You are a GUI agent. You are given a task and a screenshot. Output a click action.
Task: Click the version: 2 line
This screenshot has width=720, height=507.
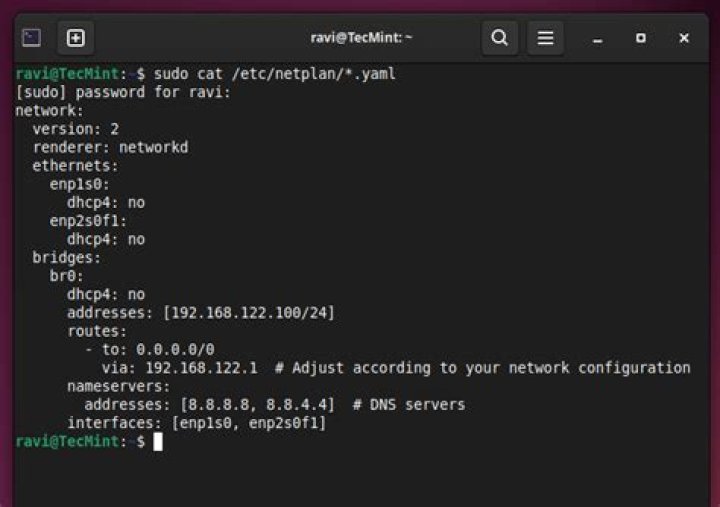coord(76,129)
